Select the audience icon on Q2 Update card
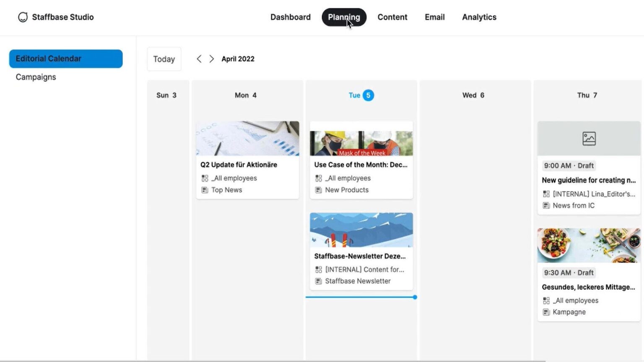 click(x=205, y=178)
